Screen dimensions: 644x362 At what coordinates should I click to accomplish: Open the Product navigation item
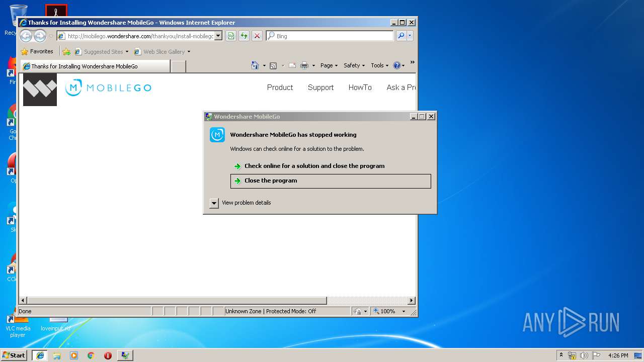280,87
